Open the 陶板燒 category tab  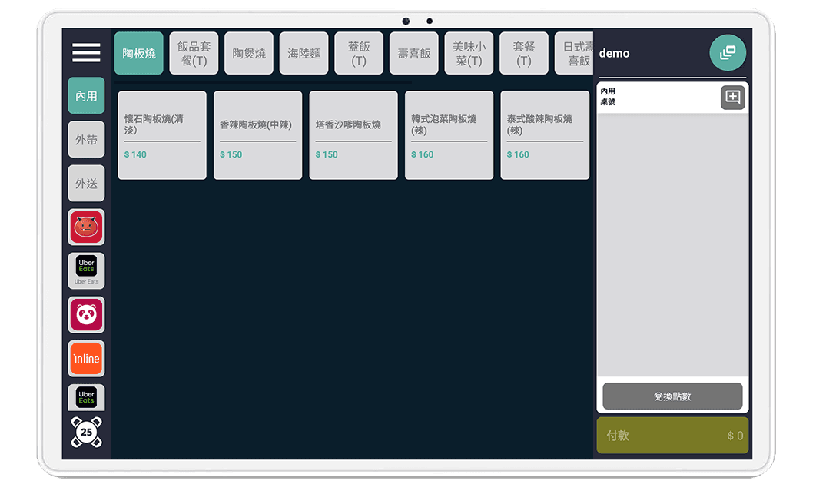(139, 54)
